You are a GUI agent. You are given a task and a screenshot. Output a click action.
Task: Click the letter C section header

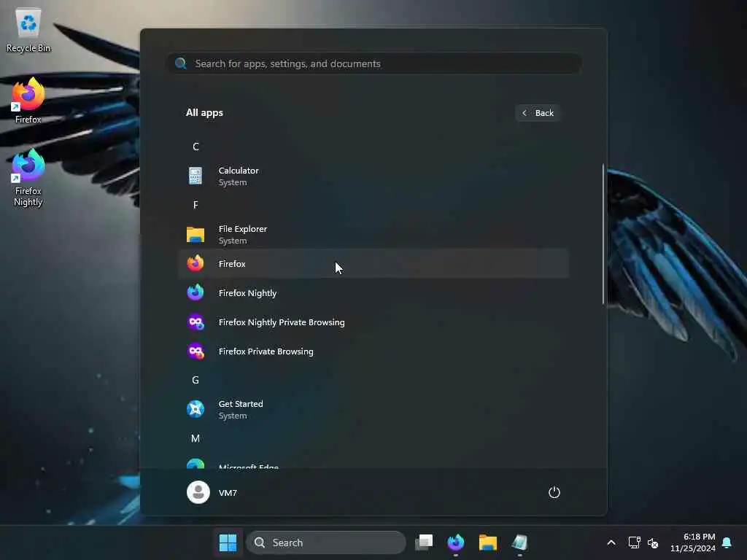pos(196,147)
